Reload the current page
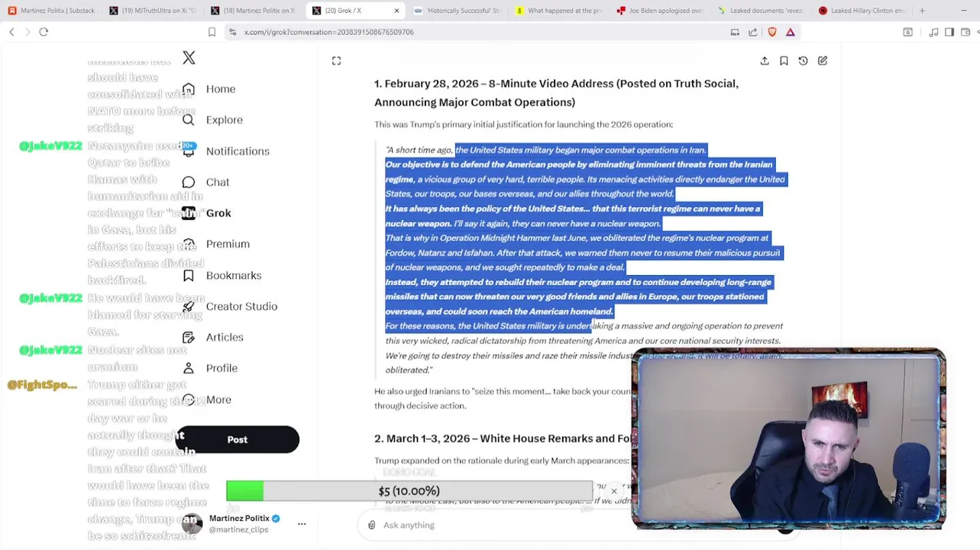 coord(44,32)
